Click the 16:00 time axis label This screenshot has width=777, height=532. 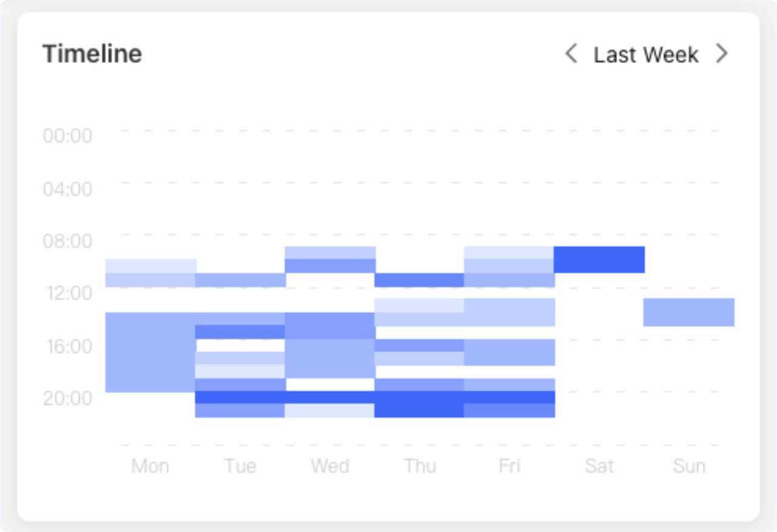[x=69, y=346]
